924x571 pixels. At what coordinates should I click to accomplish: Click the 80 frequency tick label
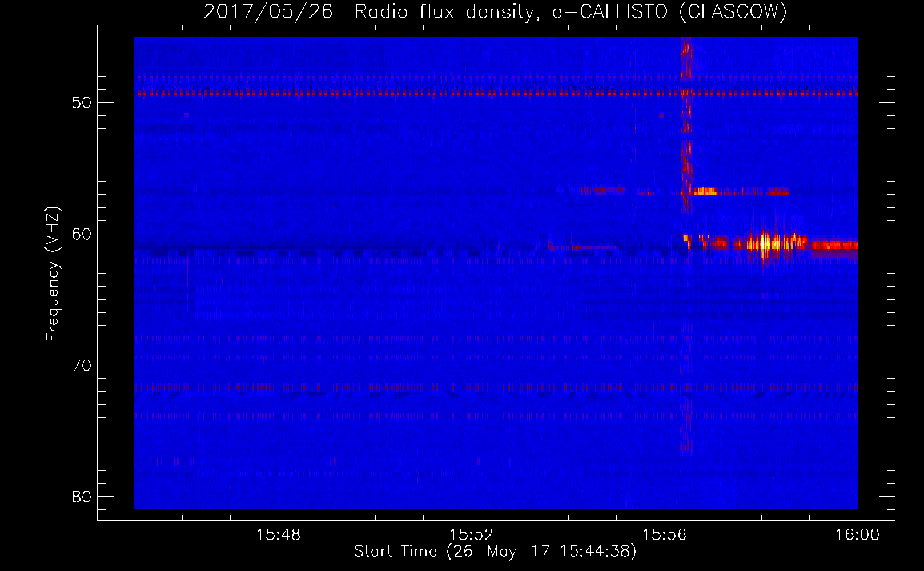82,497
